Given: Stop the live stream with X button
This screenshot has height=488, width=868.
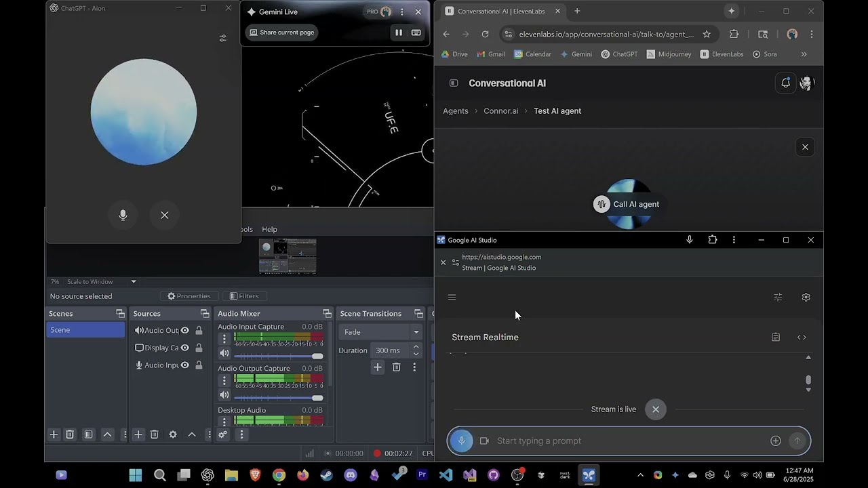Looking at the screenshot, I should 656,409.
